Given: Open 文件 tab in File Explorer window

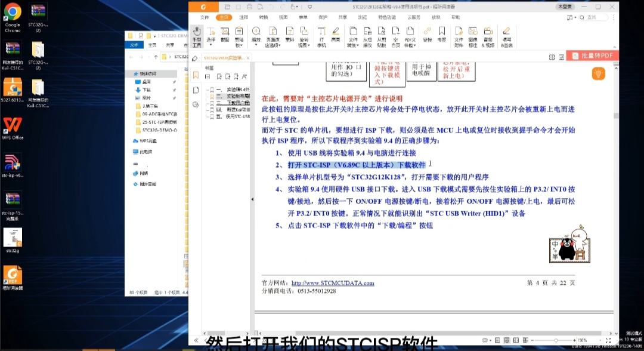Looking at the screenshot, I should click(134, 45).
